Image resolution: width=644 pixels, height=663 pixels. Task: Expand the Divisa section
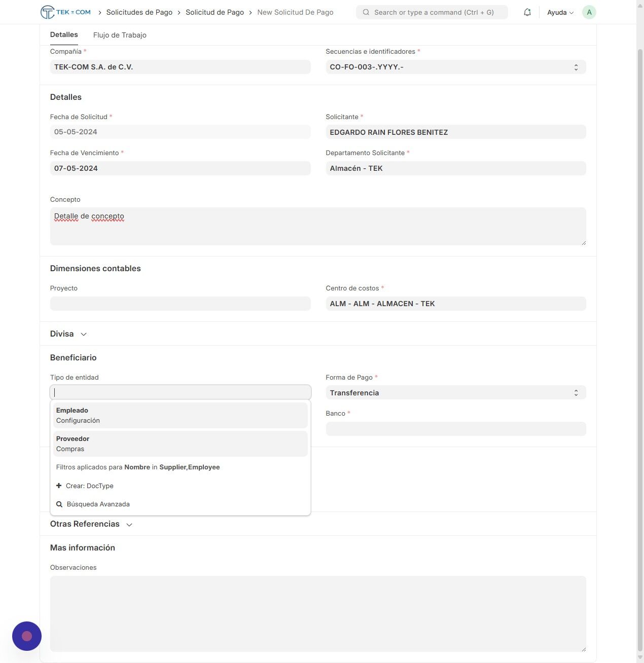(68, 334)
